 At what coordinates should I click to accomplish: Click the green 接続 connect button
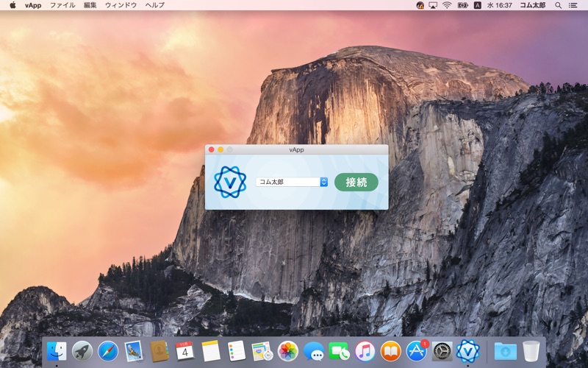356,182
